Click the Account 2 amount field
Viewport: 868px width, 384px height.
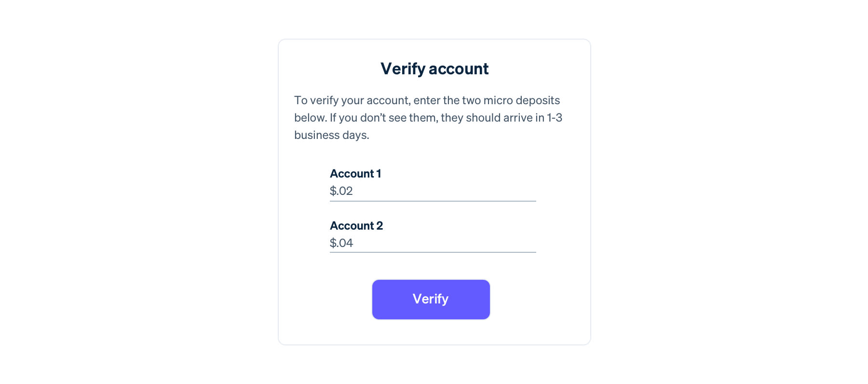(433, 244)
